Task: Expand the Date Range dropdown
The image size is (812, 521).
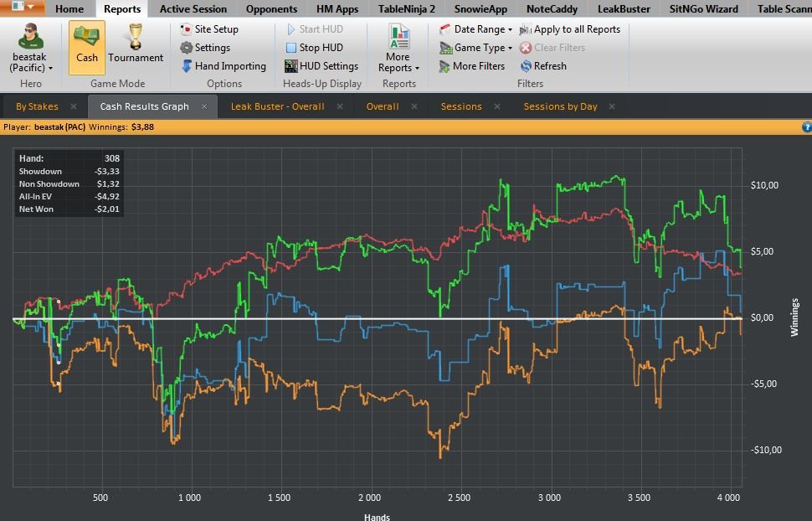Action: tap(476, 29)
